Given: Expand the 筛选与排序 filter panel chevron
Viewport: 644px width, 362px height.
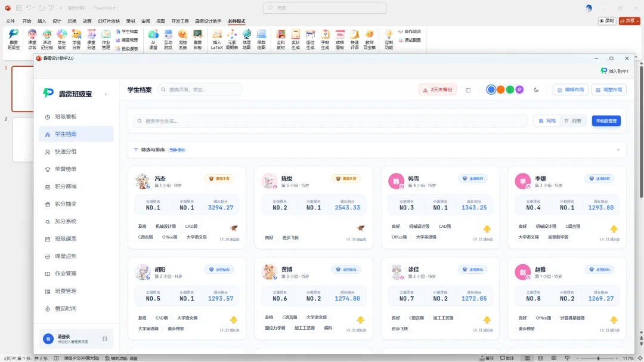Looking at the screenshot, I should coord(618,150).
